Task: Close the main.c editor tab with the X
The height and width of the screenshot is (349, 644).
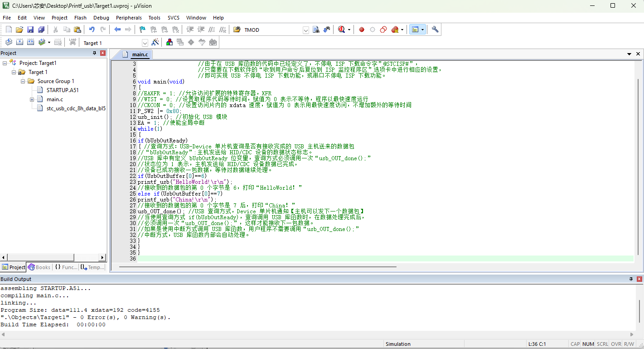Action: click(x=638, y=54)
